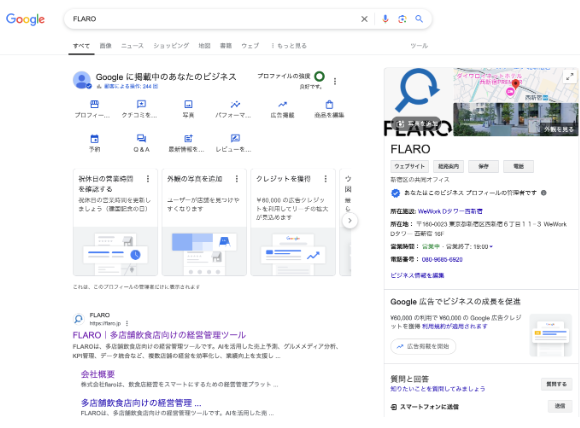Click the directions button next to ウェブサイト
580x428 pixels.
click(448, 166)
